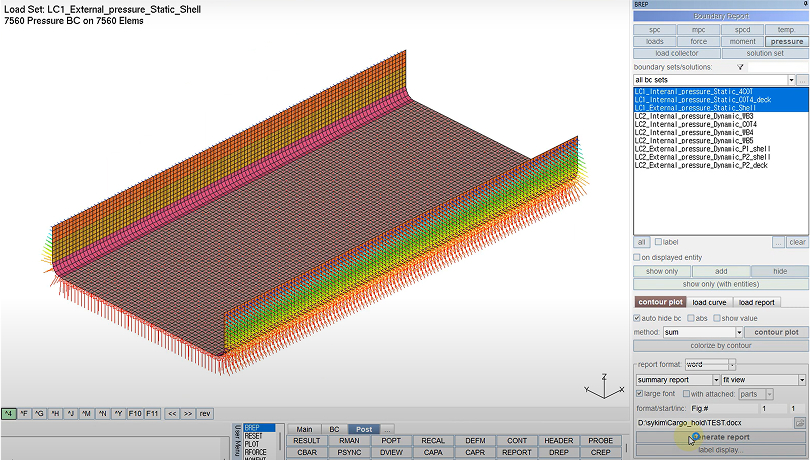Open the method 'sum' dropdown

coord(739,332)
